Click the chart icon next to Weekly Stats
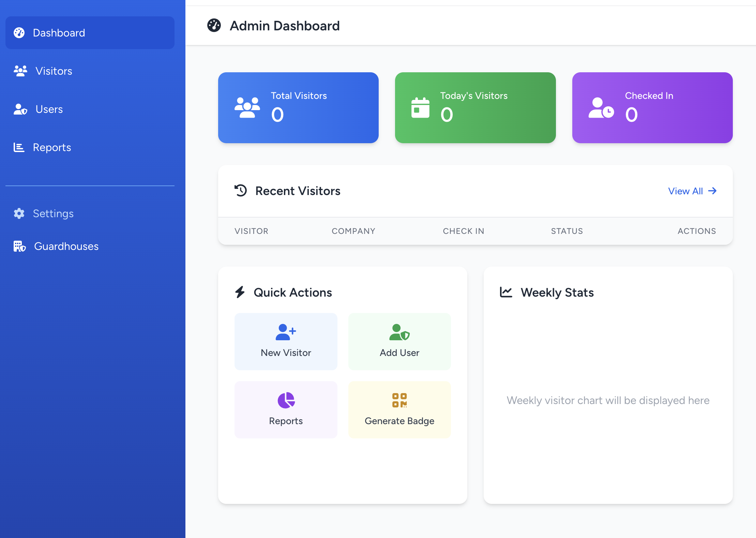The height and width of the screenshot is (538, 756). (x=505, y=292)
